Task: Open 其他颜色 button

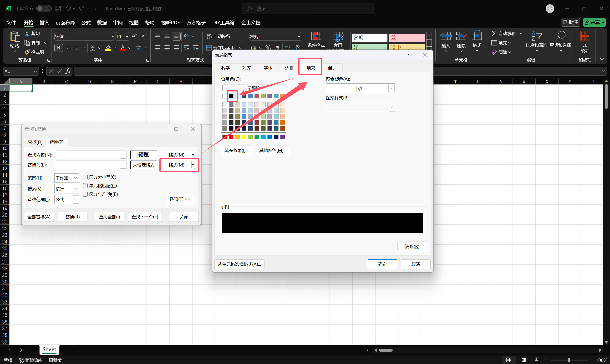Action: pos(273,150)
